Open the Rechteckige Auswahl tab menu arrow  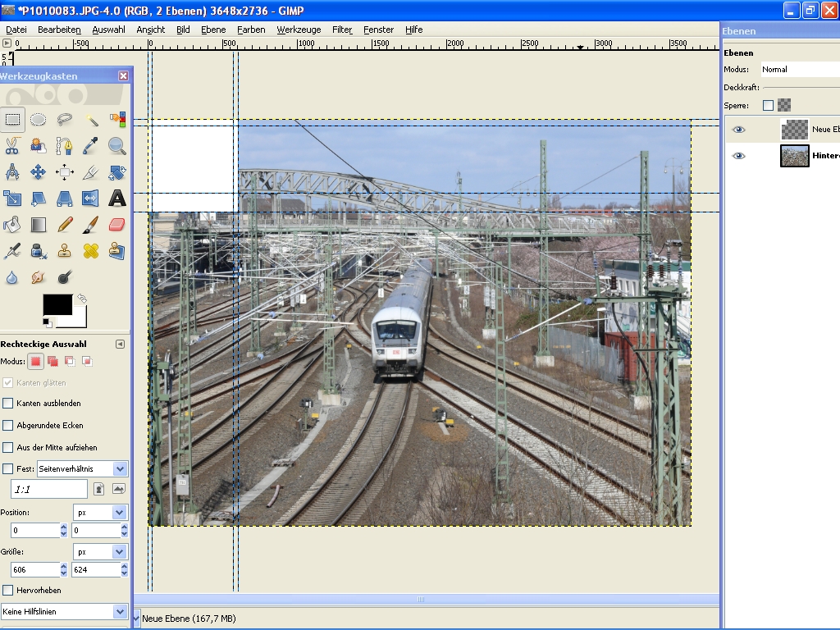tap(120, 344)
